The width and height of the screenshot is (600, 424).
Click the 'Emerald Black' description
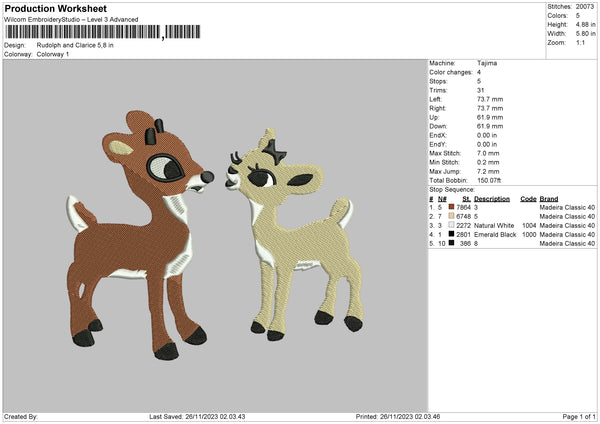point(495,234)
